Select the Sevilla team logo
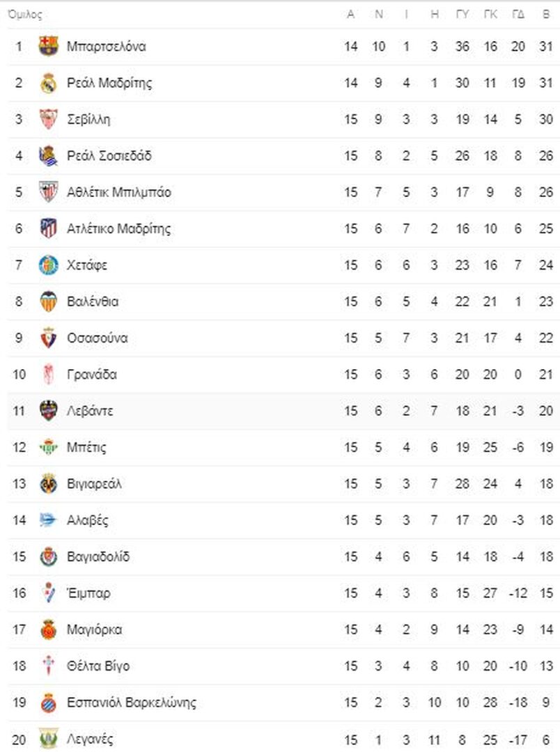Screen dimensions: 560x752 pos(49,119)
